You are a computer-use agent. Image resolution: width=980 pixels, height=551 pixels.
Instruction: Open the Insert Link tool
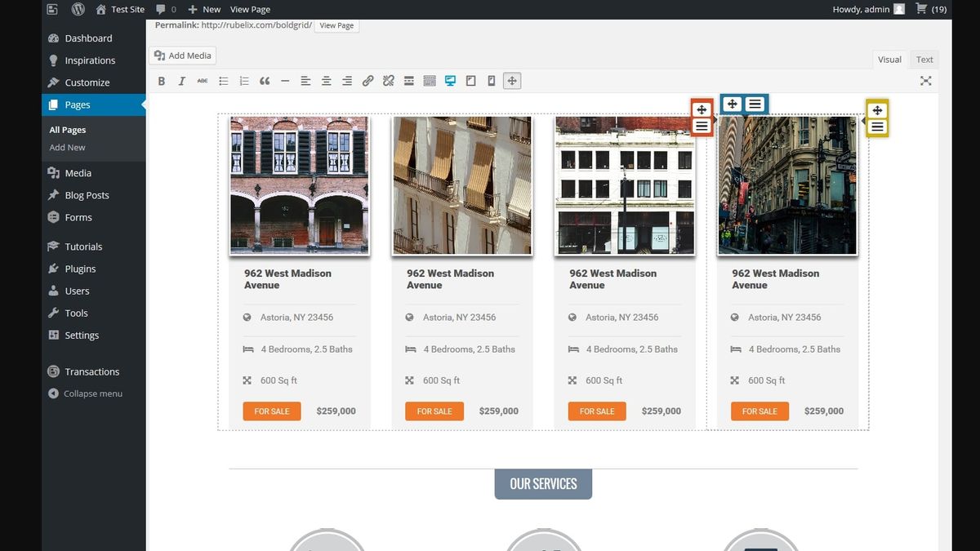(367, 80)
